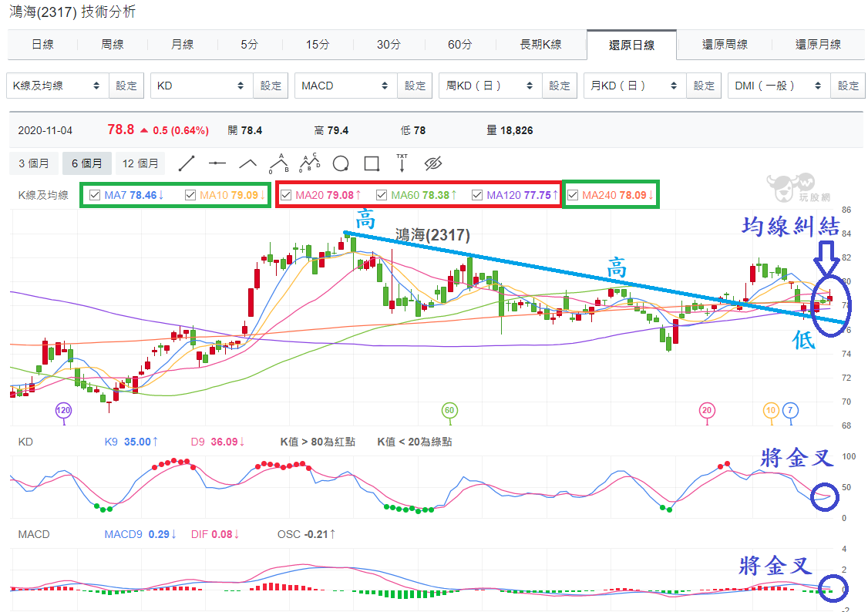Open the MACD indicator dropdown
The width and height of the screenshot is (868, 612).
coord(346,86)
